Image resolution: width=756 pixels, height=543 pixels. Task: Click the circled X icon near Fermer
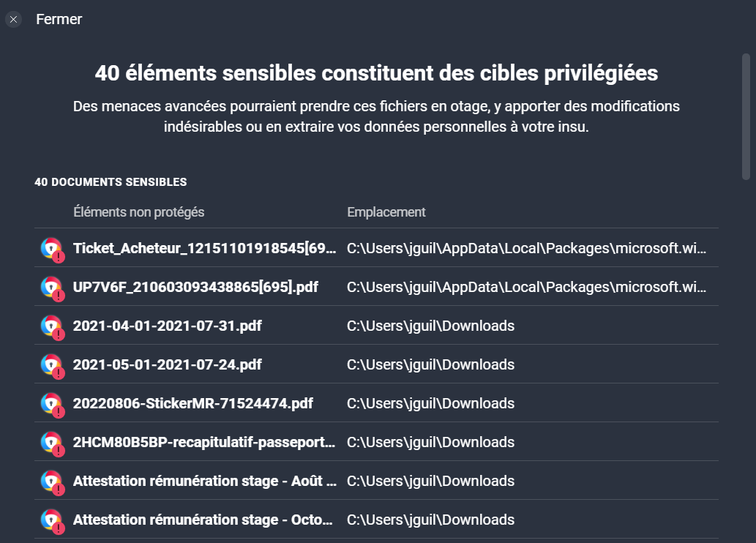13,19
